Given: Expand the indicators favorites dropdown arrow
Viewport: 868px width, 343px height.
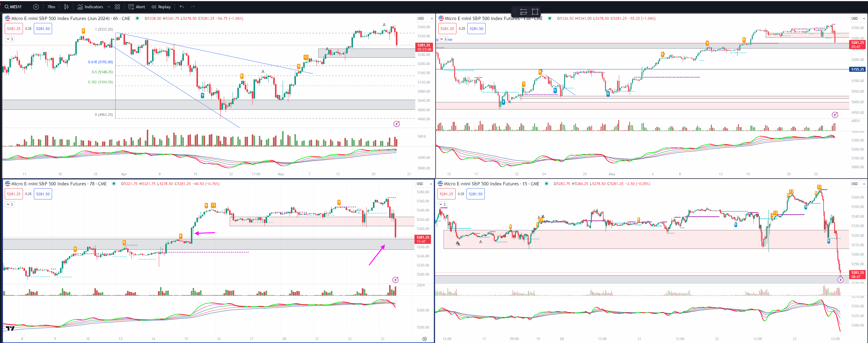Looking at the screenshot, I should (x=109, y=7).
